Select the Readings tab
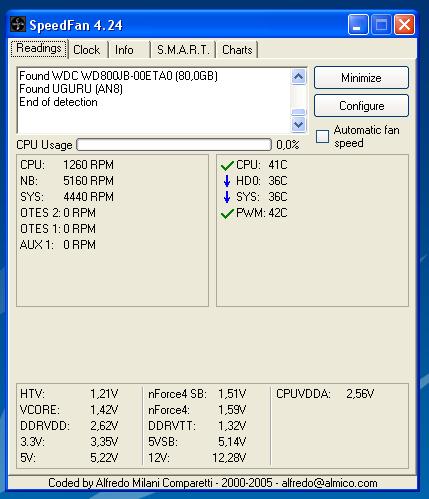Image resolution: width=429 pixels, height=499 pixels. pos(39,48)
